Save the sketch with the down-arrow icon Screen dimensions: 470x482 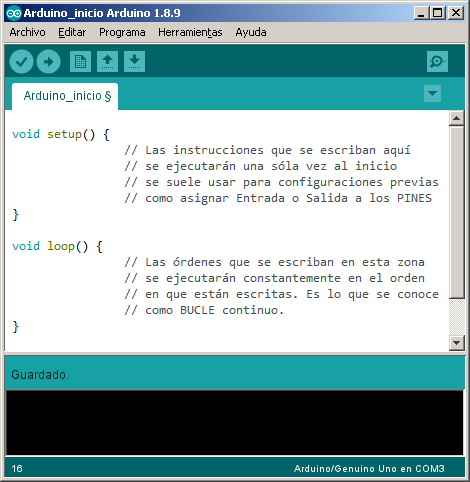click(134, 61)
